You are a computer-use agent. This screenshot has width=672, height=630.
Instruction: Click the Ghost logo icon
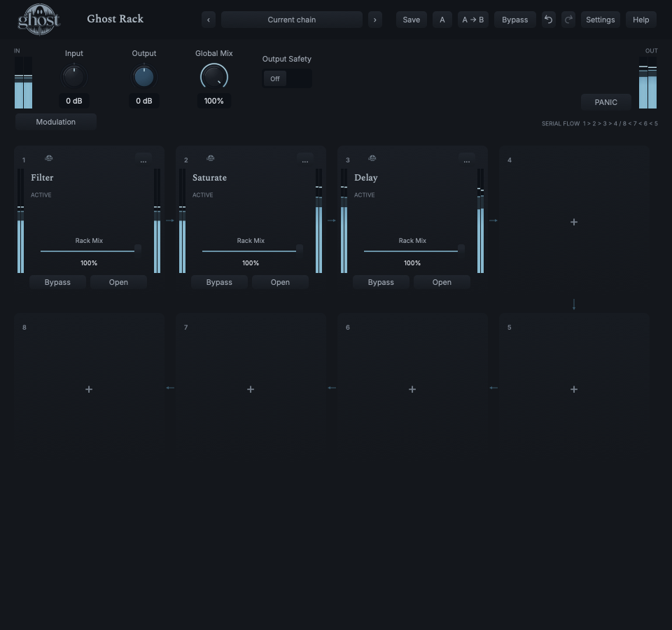tap(38, 20)
